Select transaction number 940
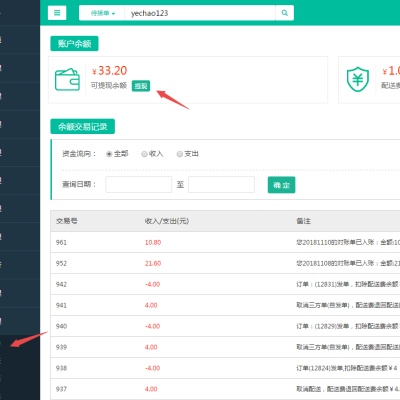The width and height of the screenshot is (400, 400). click(61, 326)
